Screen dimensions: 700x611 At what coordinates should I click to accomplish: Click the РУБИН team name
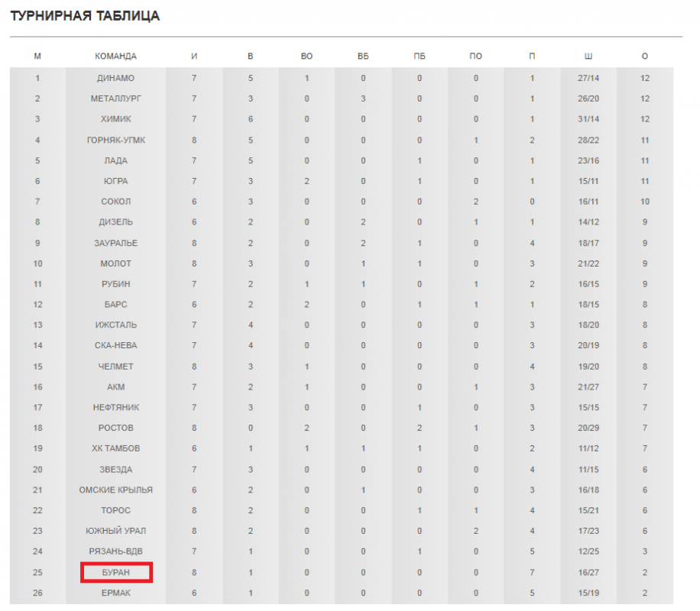115,284
